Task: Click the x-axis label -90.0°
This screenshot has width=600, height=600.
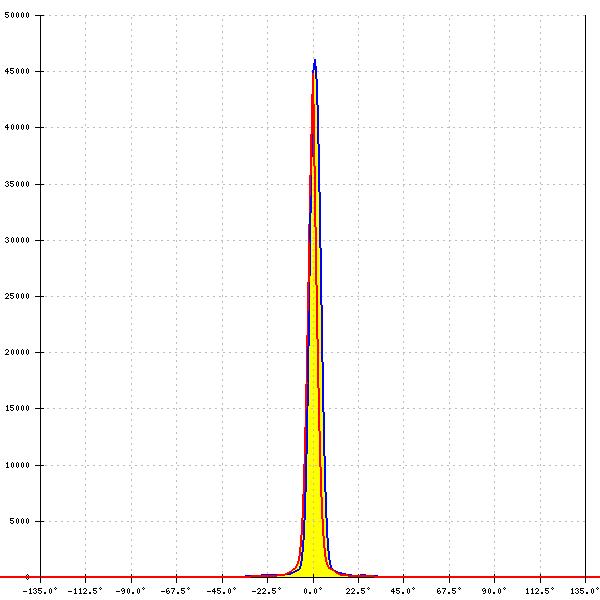Action: coord(131,591)
